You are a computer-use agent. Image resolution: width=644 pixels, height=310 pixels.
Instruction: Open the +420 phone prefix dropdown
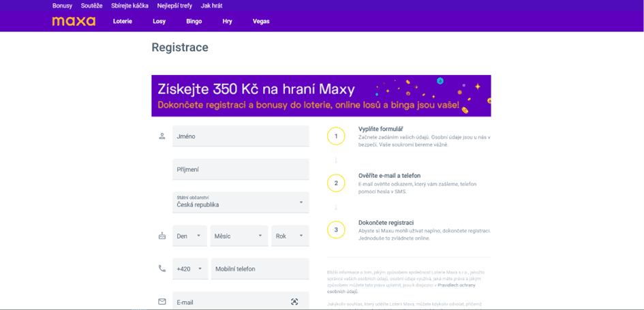click(x=190, y=269)
